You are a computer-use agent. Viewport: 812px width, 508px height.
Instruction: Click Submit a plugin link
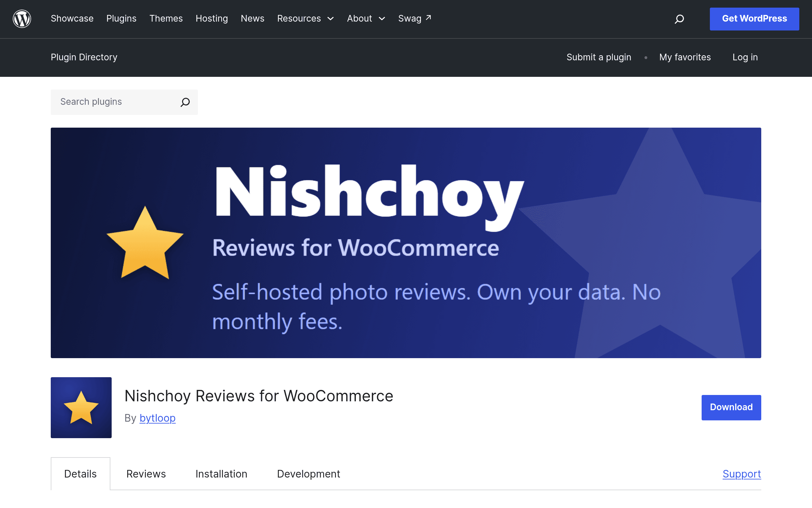tap(599, 57)
